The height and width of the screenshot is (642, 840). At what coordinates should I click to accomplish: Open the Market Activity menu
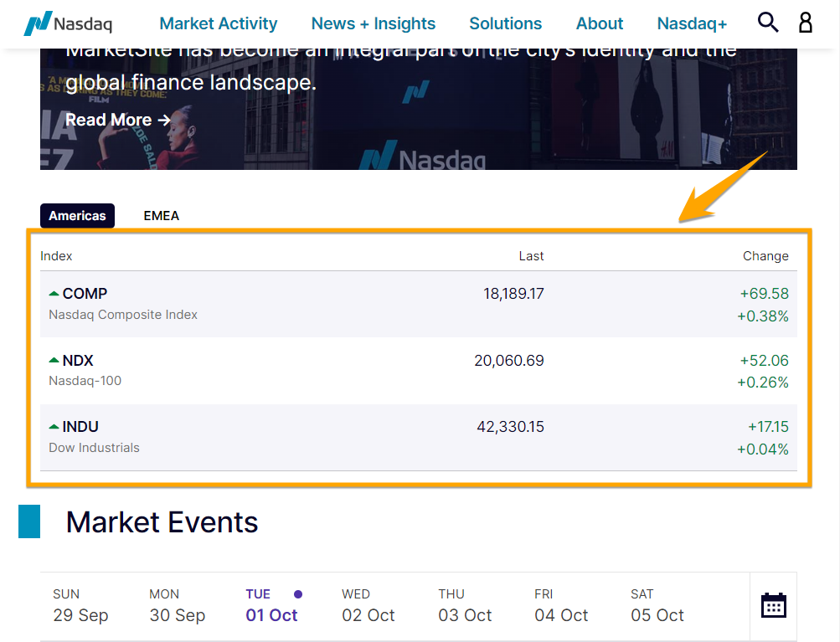coord(219,23)
